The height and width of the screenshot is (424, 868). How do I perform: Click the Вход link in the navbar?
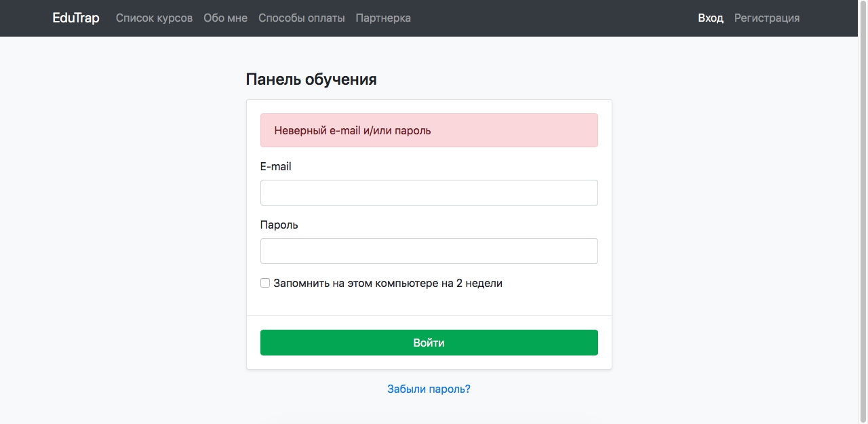pos(711,18)
